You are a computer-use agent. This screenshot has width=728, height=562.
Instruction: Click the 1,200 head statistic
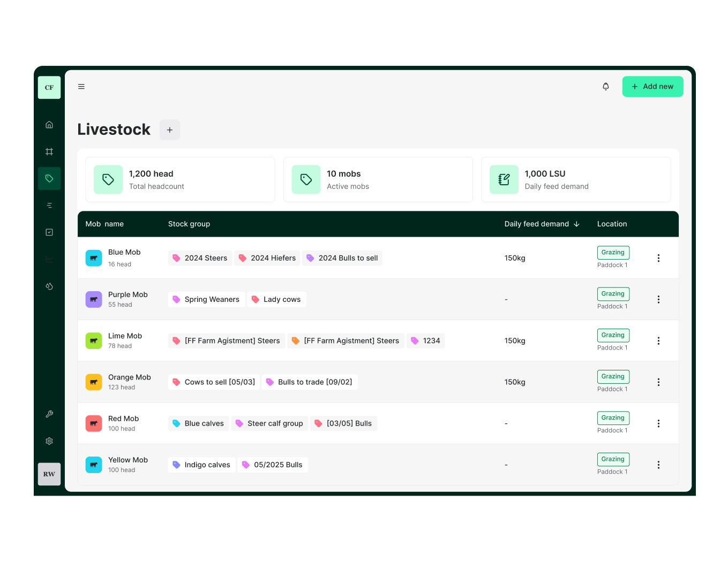coord(151,174)
